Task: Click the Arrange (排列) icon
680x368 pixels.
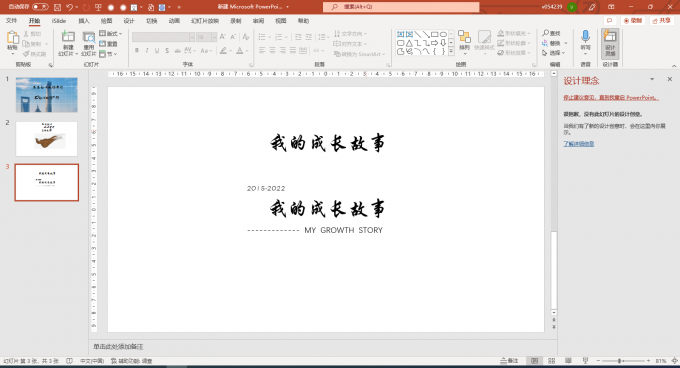Action: coord(464,37)
